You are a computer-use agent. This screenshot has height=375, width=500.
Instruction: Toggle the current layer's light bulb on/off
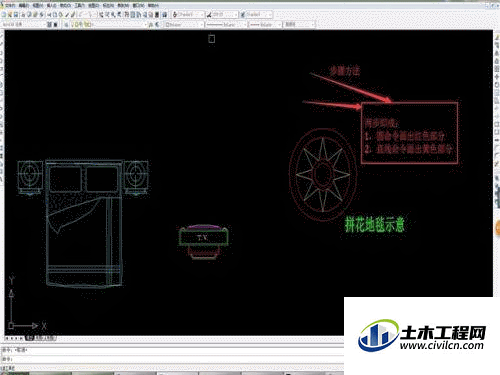point(73,24)
